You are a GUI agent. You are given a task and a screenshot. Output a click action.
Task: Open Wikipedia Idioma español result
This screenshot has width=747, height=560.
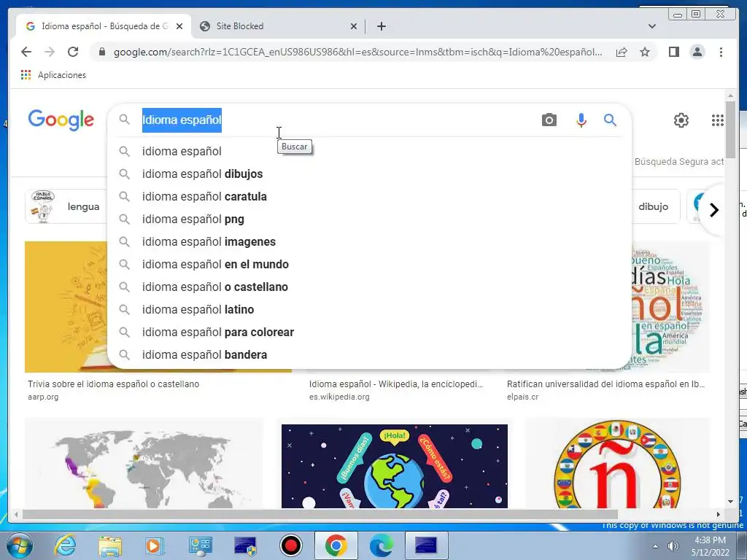tap(396, 384)
